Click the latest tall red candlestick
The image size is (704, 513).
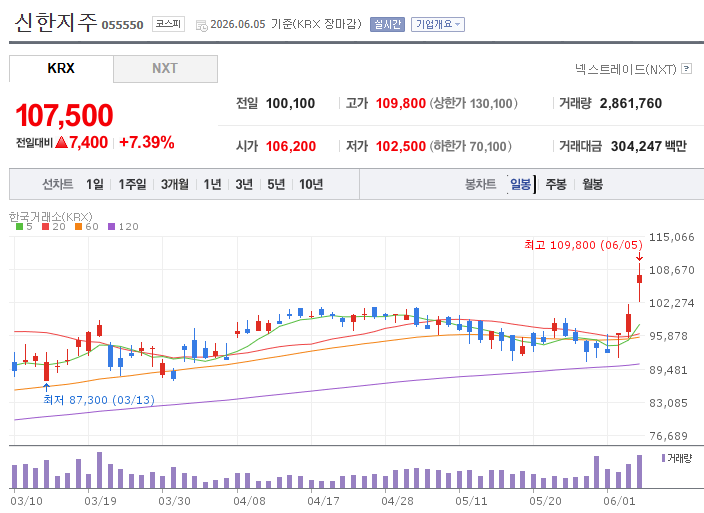click(639, 282)
